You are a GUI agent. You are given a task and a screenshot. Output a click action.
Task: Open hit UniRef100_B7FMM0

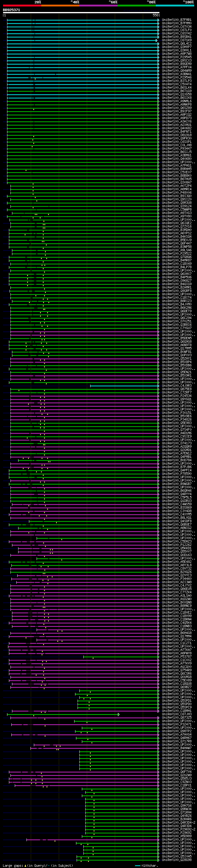176,23
